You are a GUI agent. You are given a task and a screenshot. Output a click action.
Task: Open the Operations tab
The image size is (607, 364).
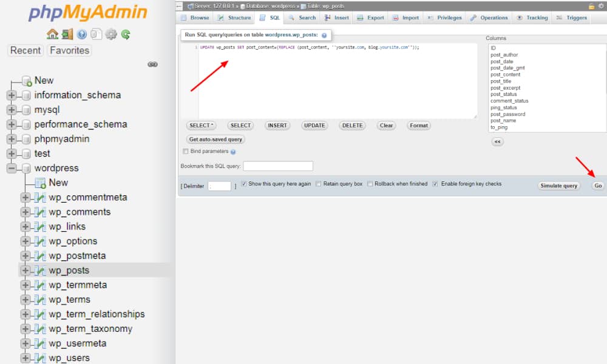point(489,18)
